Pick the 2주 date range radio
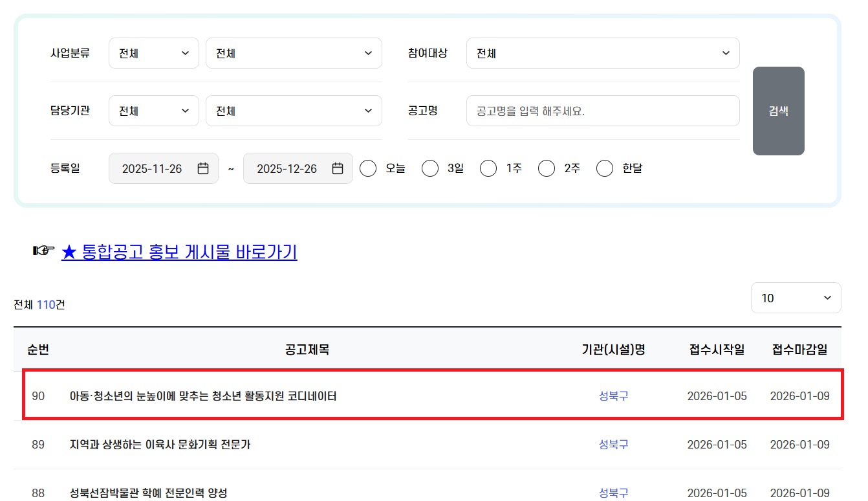 point(547,169)
